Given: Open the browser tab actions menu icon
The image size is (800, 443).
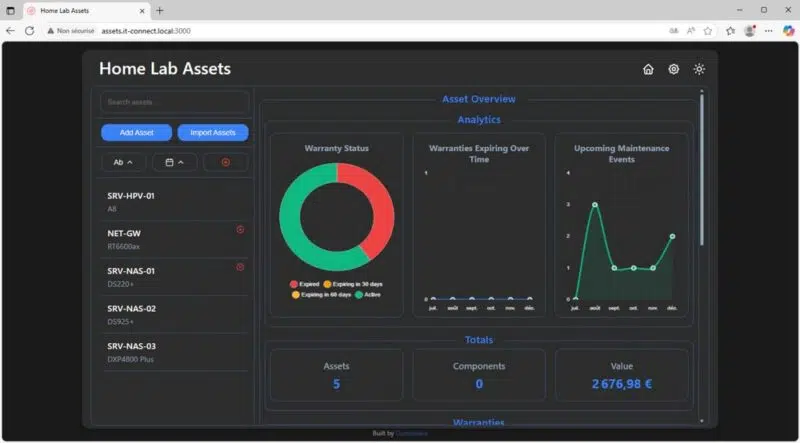Looking at the screenshot, I should [10, 10].
